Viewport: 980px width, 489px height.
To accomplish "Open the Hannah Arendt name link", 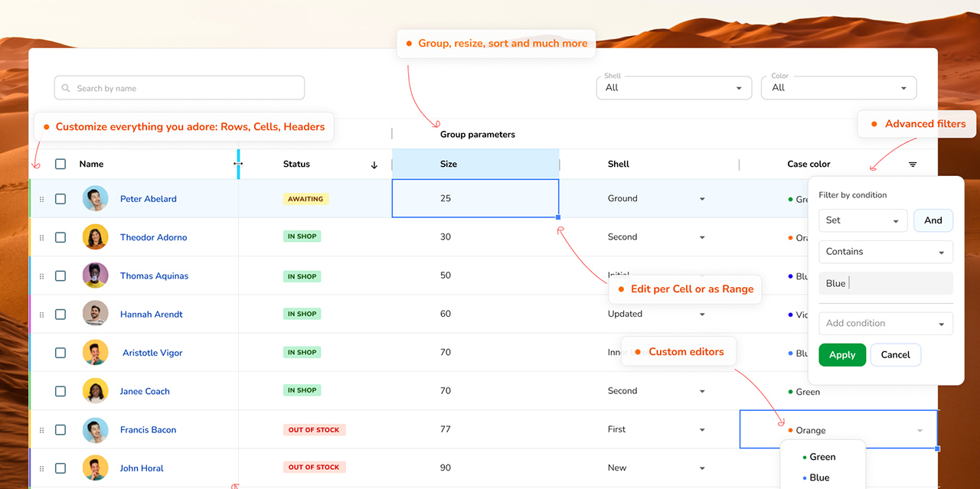I will click(x=151, y=315).
